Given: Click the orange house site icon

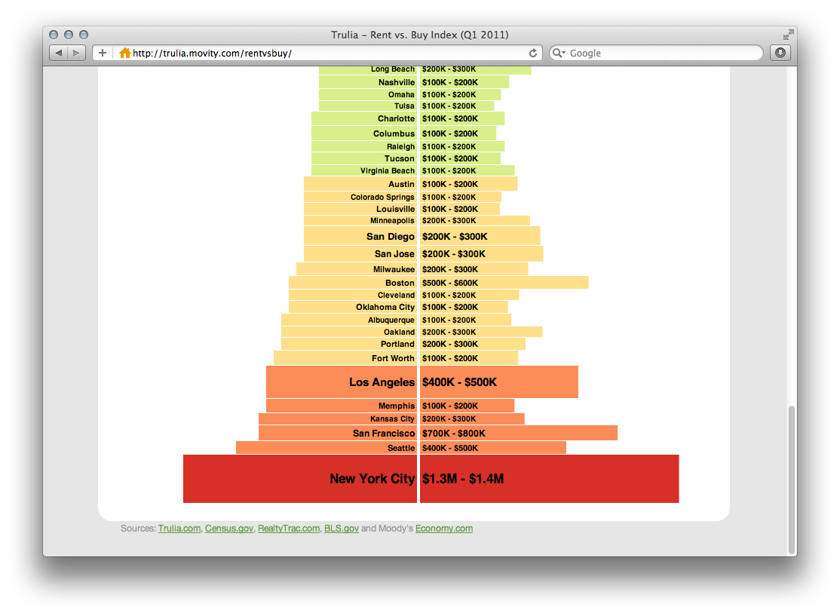Looking at the screenshot, I should point(124,53).
